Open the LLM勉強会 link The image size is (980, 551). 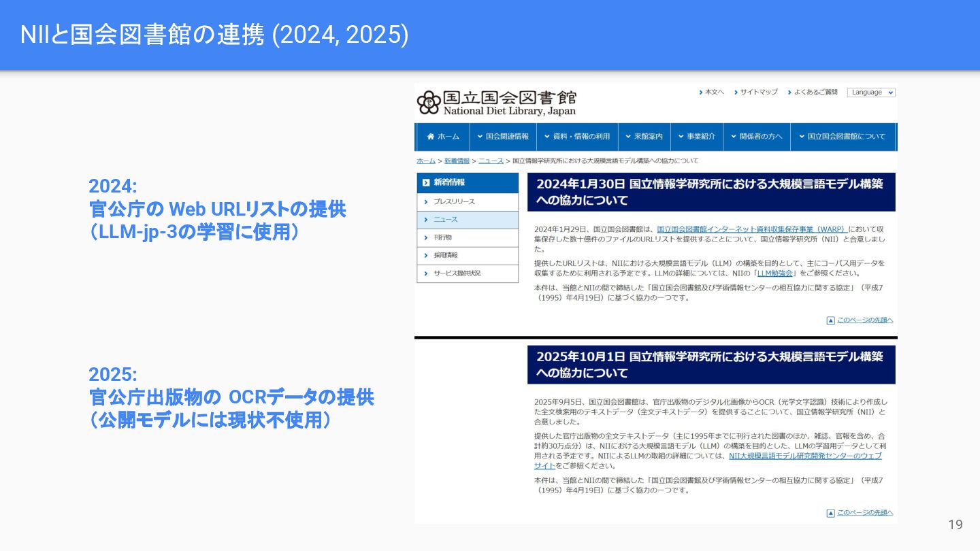[775, 273]
